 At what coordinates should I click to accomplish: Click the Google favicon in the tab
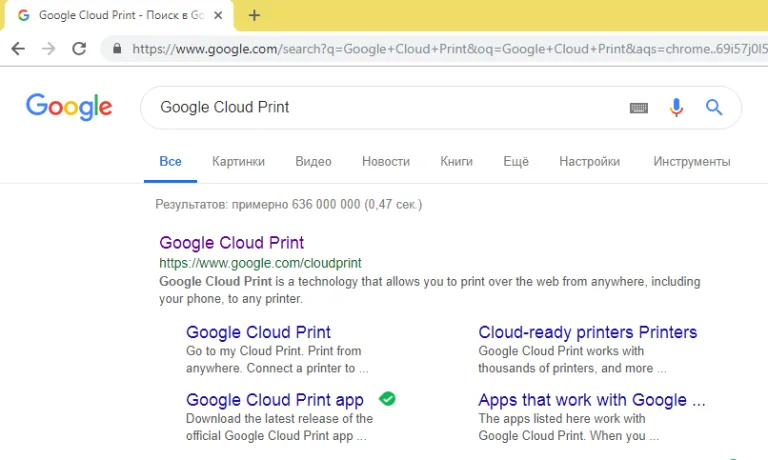[24, 15]
